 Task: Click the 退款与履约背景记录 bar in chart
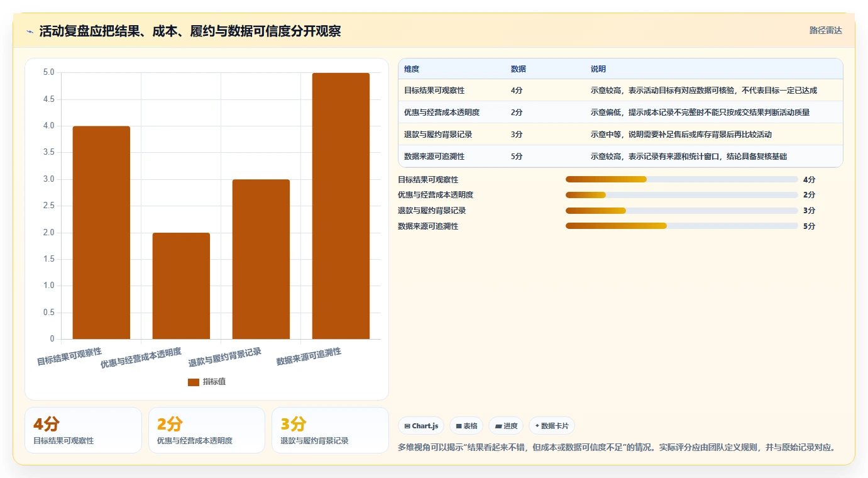[x=261, y=259]
